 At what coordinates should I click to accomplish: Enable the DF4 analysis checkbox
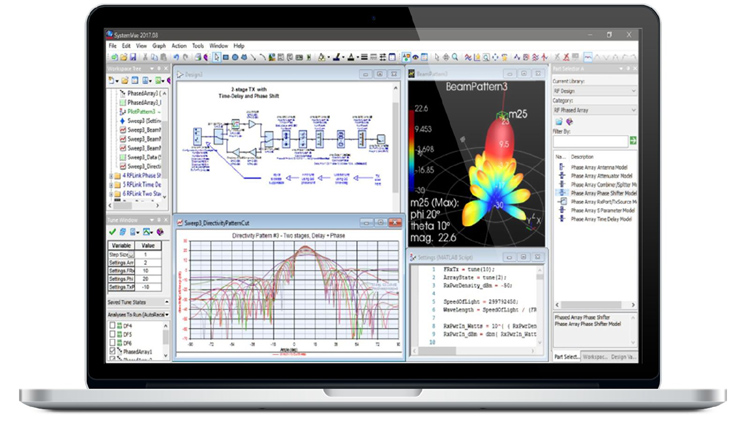tap(112, 326)
